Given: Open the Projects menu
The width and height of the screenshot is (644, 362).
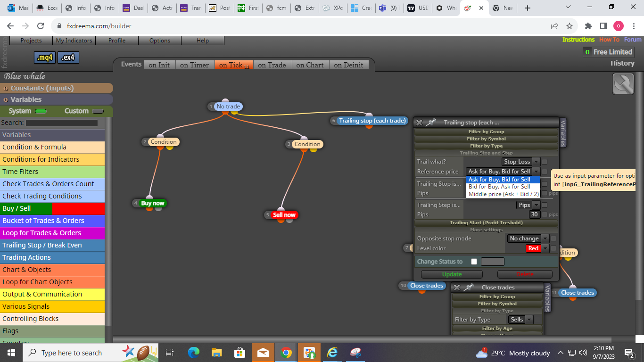Looking at the screenshot, I should point(31,41).
